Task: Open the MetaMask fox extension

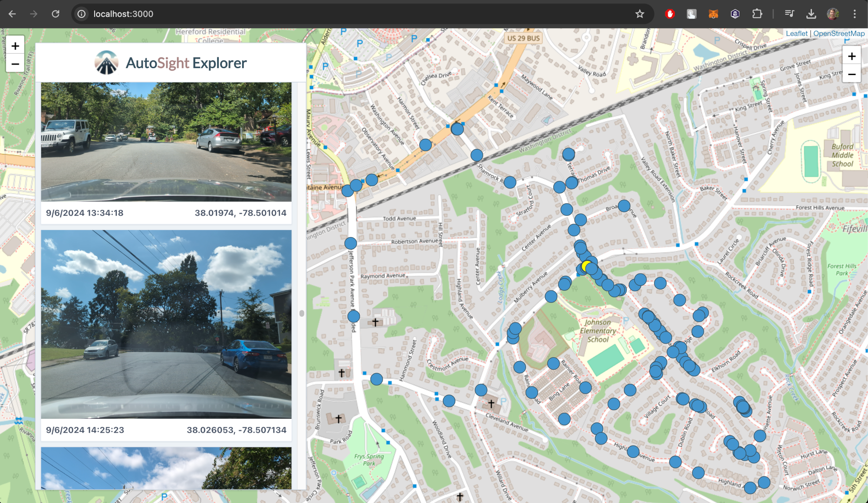Action: 713,14
